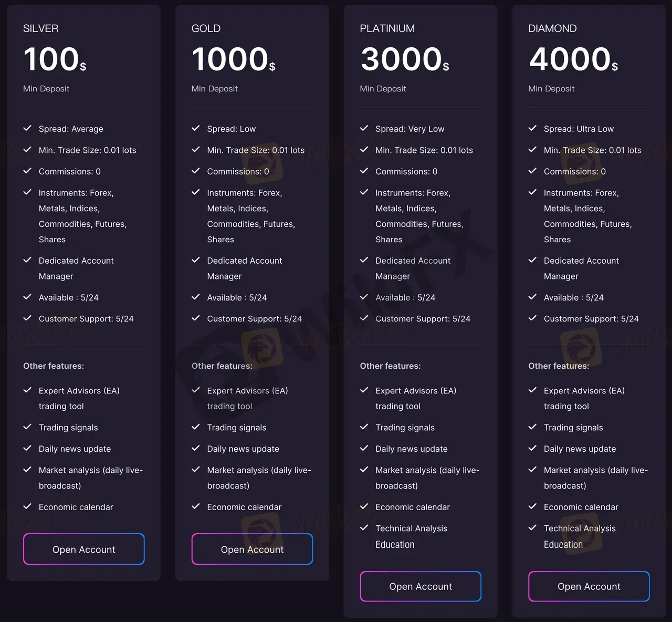Image resolution: width=672 pixels, height=622 pixels.
Task: Click Platinium's Daily news update check icon
Action: point(364,448)
